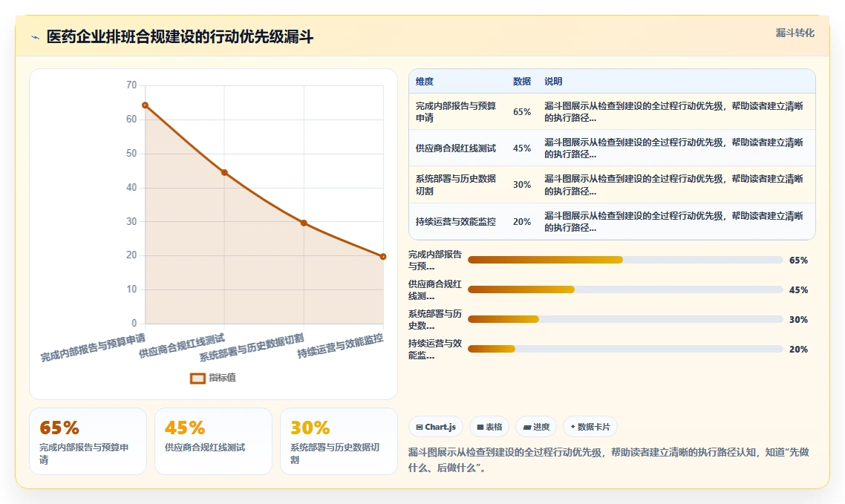This screenshot has width=845, height=504.
Task: Select the 20 data point on chart
Action: tap(383, 257)
